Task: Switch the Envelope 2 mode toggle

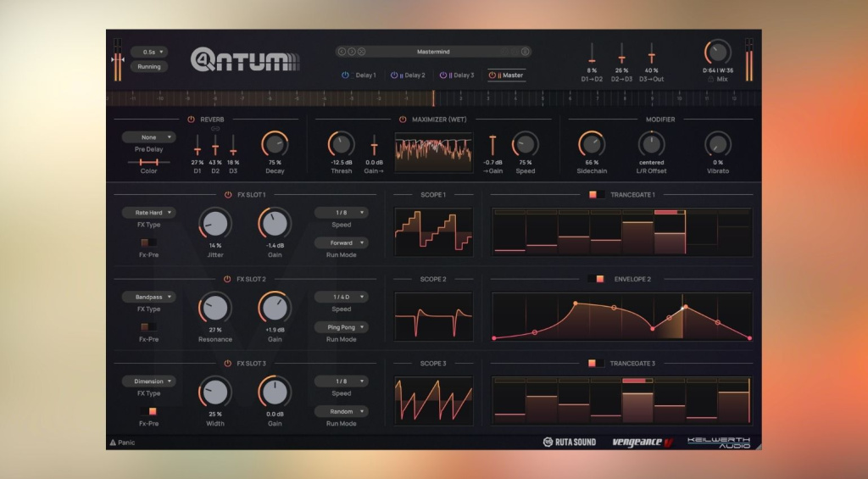Action: pos(596,279)
